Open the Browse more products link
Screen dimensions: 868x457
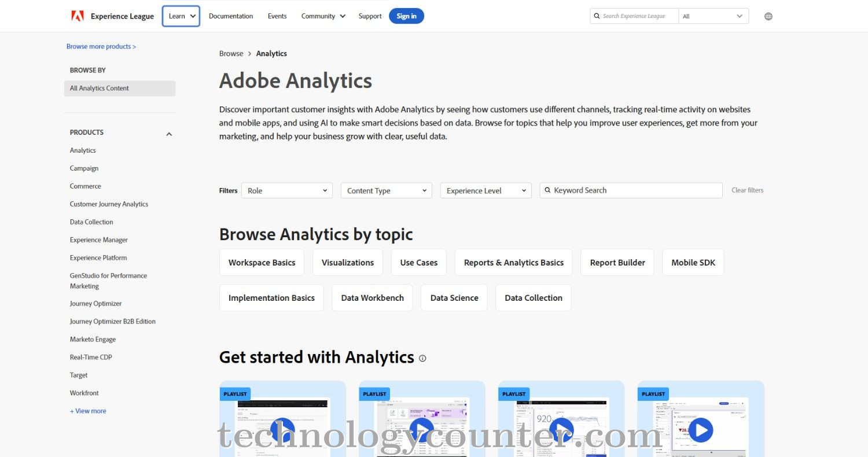pos(101,46)
